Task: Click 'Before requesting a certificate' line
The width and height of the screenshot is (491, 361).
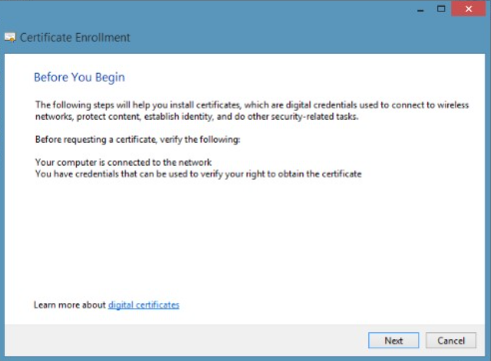Action: pyautogui.click(x=137, y=139)
